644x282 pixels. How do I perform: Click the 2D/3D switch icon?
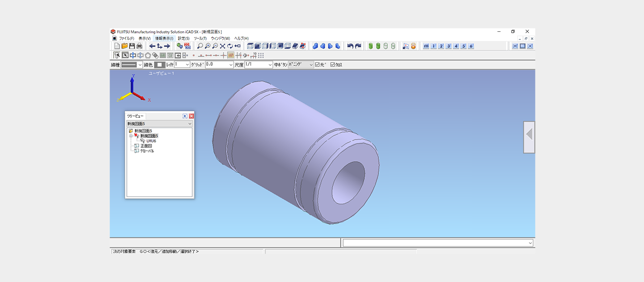tap(187, 46)
